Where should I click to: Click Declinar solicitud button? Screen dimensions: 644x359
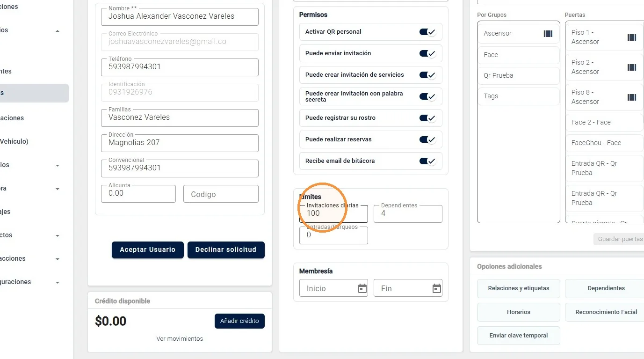(x=226, y=250)
